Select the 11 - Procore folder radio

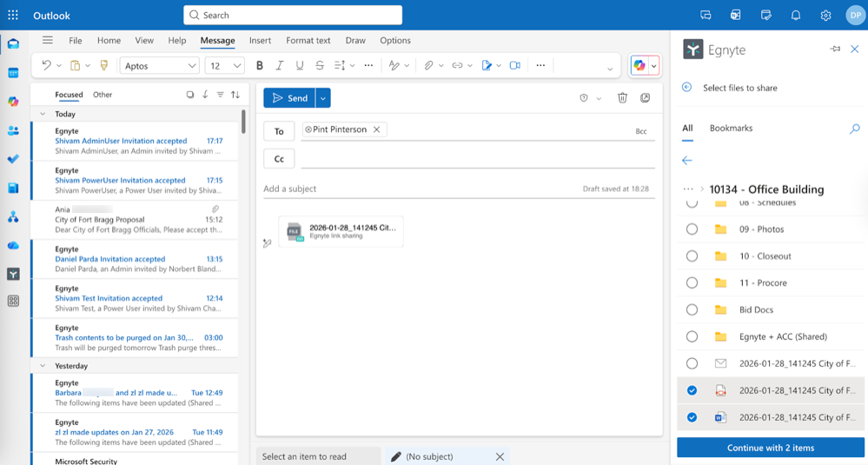pos(692,282)
